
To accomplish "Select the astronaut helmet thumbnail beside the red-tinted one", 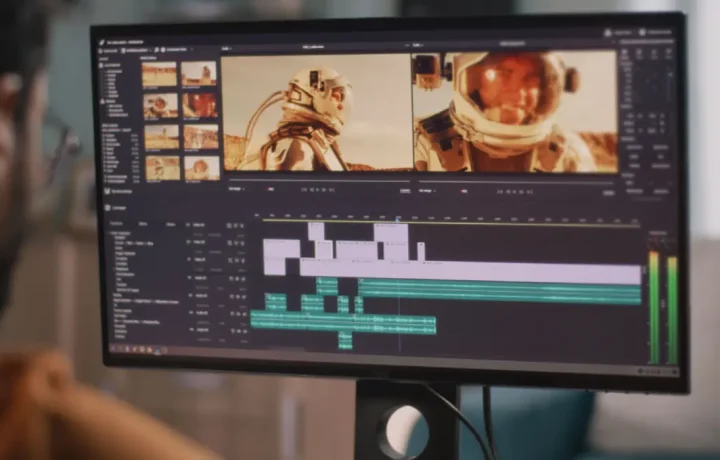I will [160, 106].
